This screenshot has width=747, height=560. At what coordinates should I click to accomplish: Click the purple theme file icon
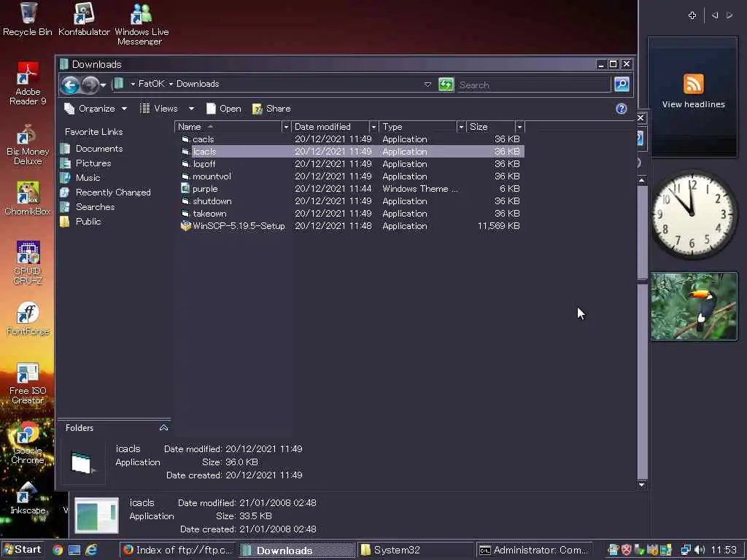pyautogui.click(x=185, y=189)
